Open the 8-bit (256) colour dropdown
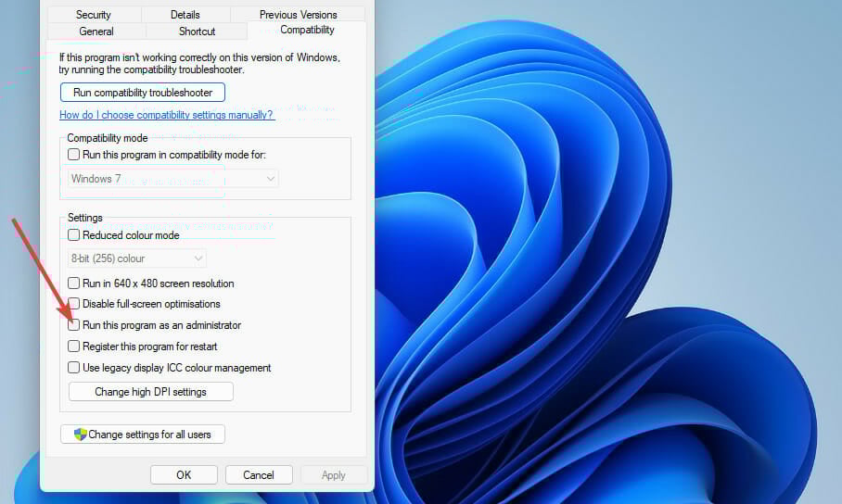Viewport: 842px width, 504px height. coord(137,258)
